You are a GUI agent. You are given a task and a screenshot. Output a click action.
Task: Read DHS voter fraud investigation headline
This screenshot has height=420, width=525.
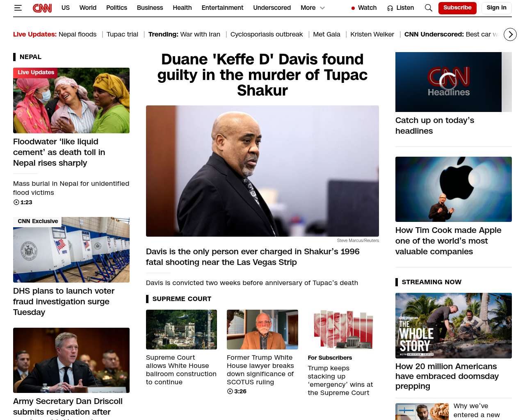pyautogui.click(x=64, y=301)
